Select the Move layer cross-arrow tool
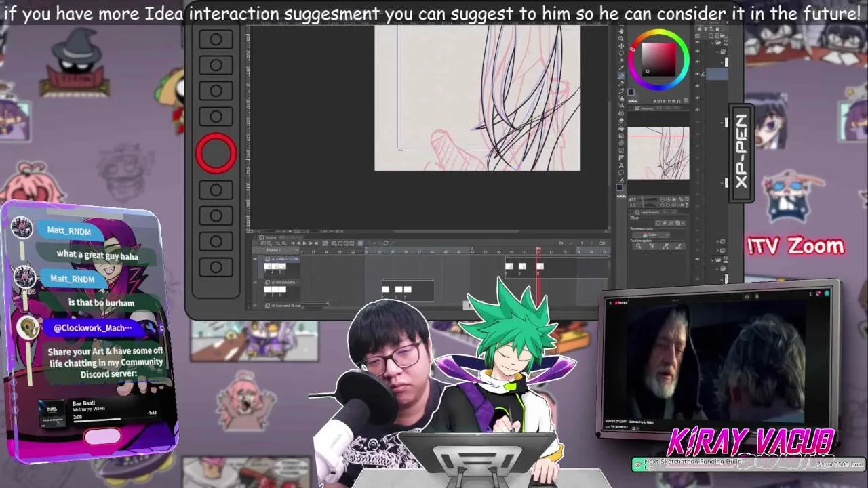This screenshot has width=868, height=488. click(x=621, y=46)
